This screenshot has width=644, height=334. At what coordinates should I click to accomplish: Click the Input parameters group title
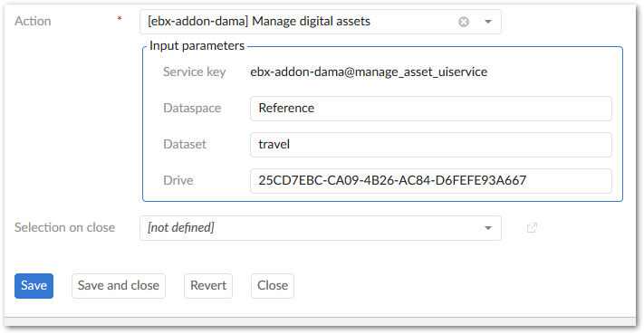(197, 45)
